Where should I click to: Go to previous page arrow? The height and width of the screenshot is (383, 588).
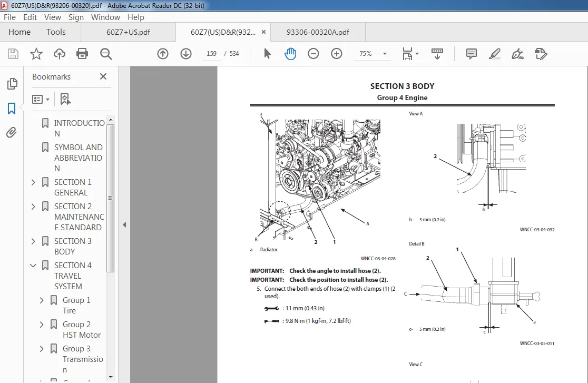163,54
